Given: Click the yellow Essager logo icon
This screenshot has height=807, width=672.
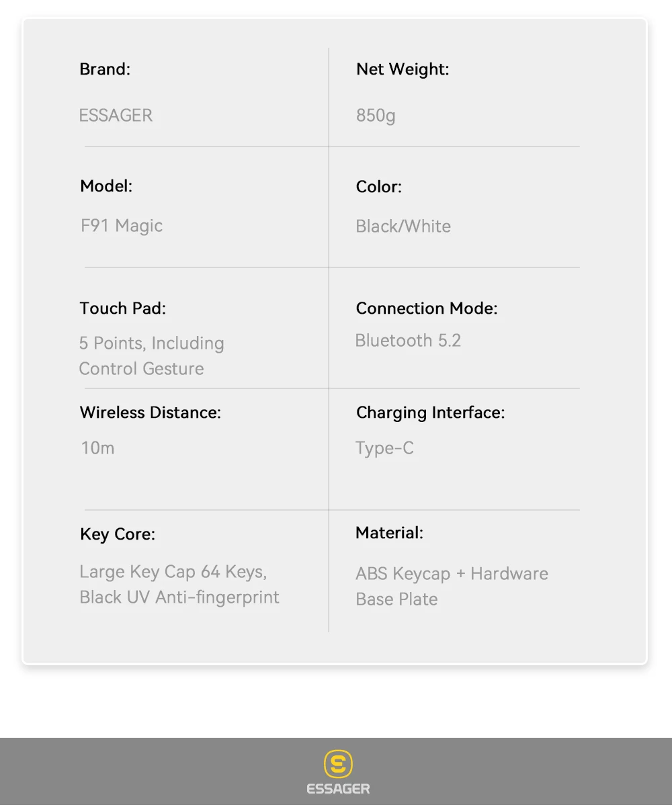Looking at the screenshot, I should click(x=338, y=764).
